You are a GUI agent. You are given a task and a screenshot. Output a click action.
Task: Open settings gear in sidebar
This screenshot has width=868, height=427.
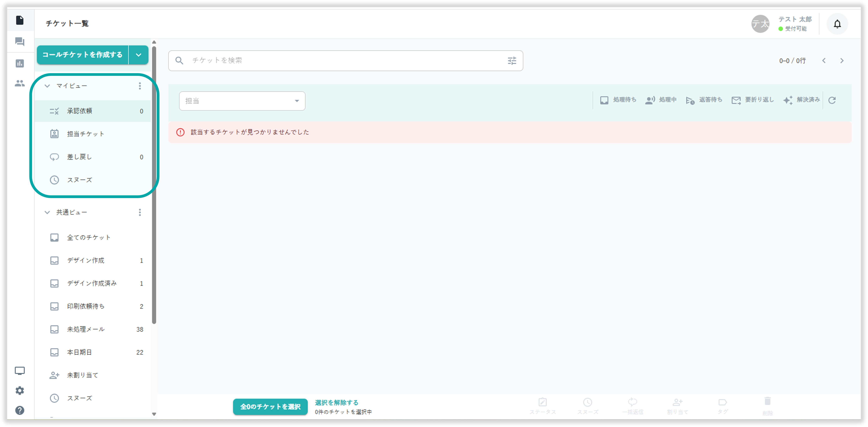(x=20, y=390)
